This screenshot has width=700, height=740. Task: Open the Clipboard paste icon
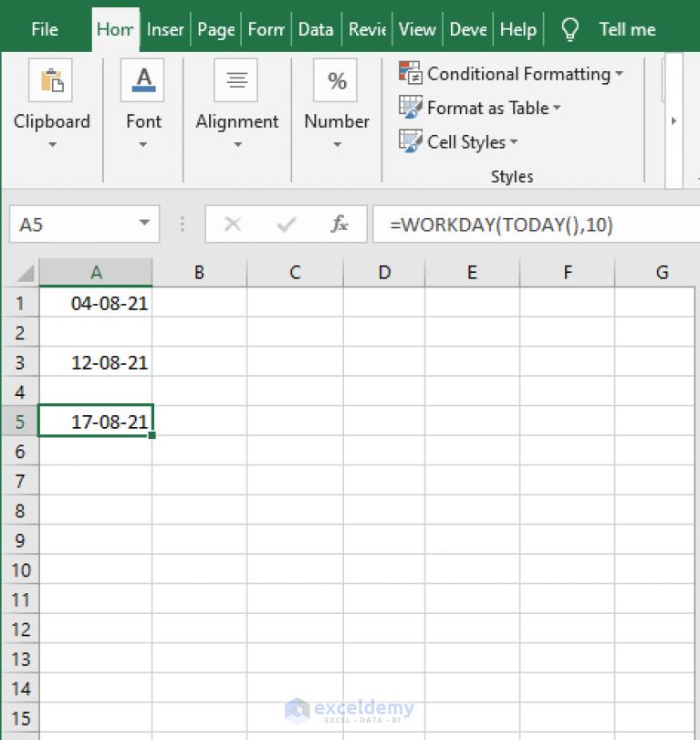pos(50,80)
